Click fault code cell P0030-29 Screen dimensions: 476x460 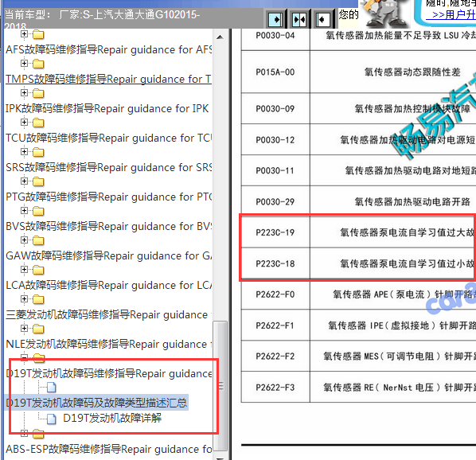click(x=275, y=201)
